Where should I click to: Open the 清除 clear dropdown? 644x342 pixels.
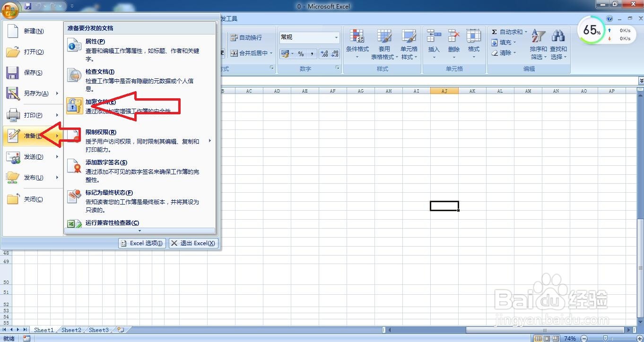pyautogui.click(x=504, y=53)
